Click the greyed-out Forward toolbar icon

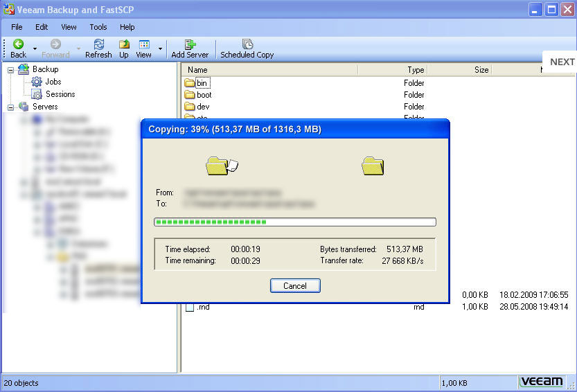[55, 44]
